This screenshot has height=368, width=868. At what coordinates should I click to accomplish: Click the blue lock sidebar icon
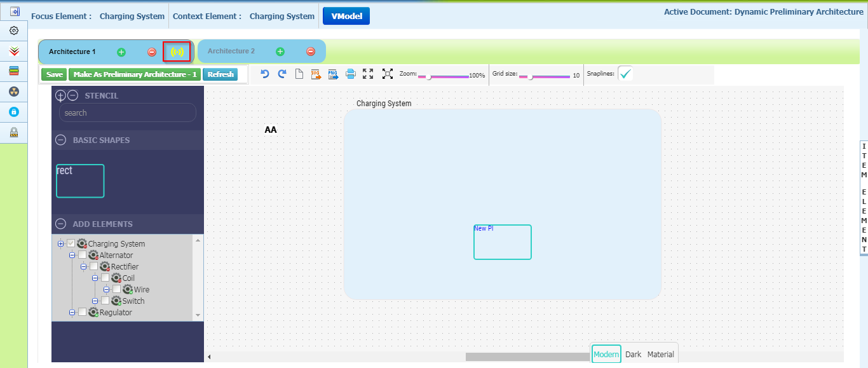click(14, 112)
